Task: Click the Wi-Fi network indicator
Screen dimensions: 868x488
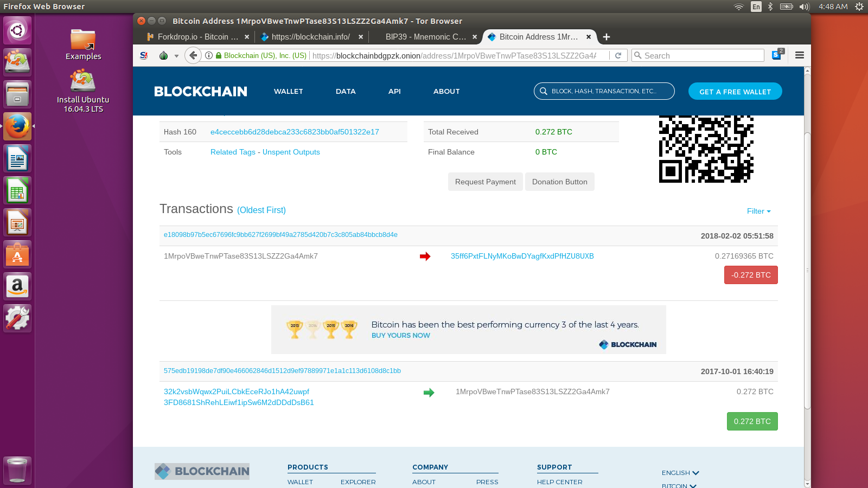Action: pos(739,7)
